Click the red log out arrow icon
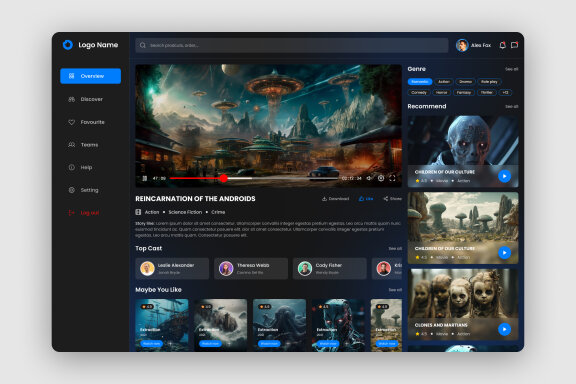This screenshot has height=384, width=576. 72,213
